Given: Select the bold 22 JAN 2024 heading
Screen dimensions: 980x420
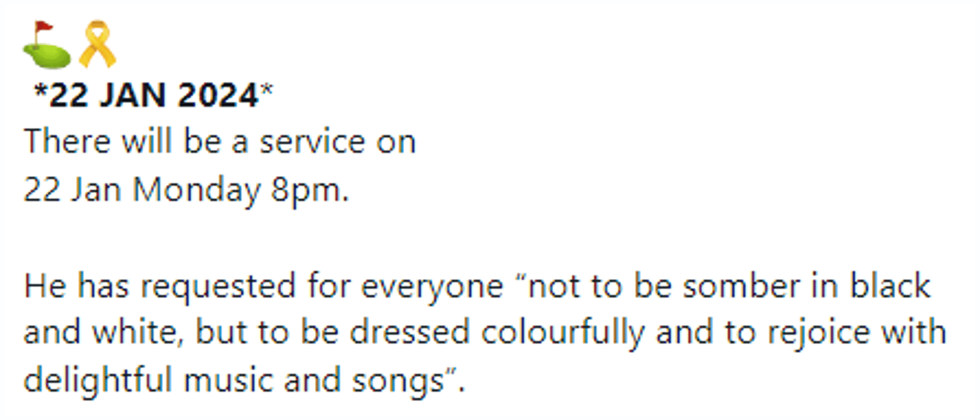Looking at the screenshot, I should [154, 96].
